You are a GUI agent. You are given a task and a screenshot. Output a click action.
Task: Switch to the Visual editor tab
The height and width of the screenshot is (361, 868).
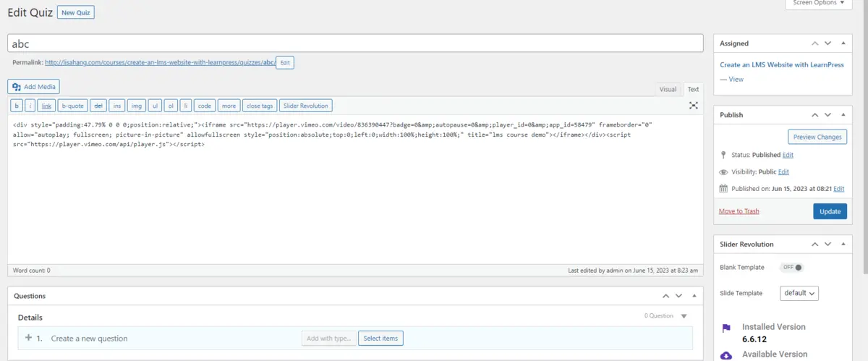tap(668, 89)
